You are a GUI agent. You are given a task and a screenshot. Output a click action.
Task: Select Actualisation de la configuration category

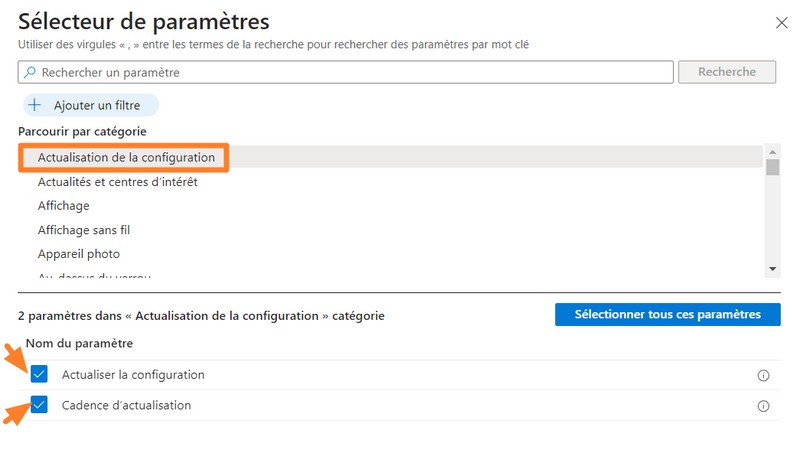point(126,157)
